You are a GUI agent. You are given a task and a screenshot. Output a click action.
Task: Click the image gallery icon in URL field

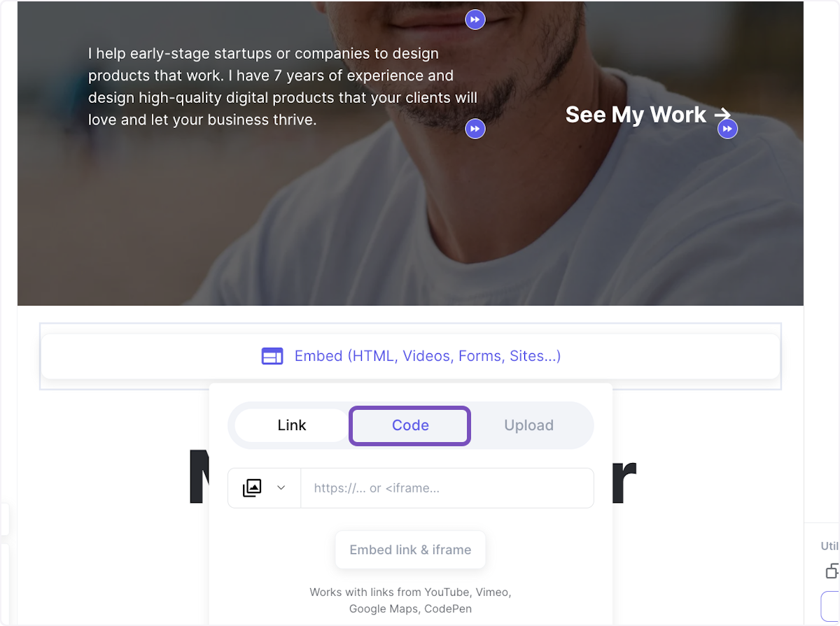click(252, 488)
